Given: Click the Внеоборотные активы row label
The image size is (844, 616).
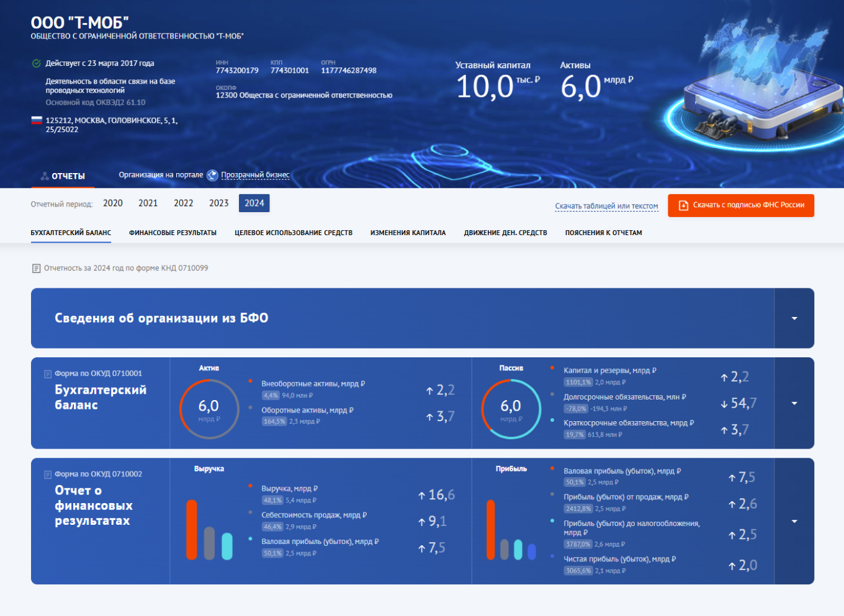Looking at the screenshot, I should click(313, 384).
